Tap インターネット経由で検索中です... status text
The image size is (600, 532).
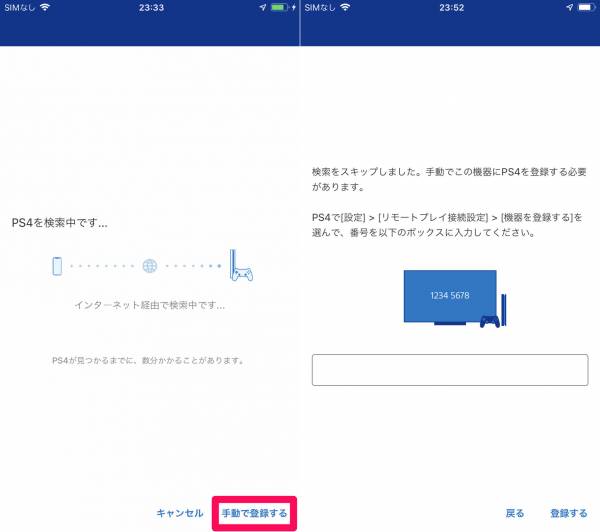[x=150, y=305]
